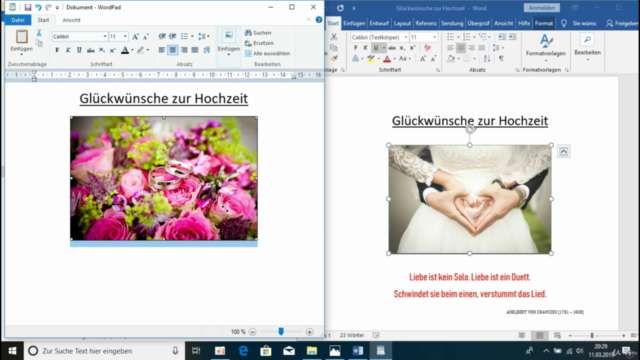Click WordPad's strikethrough icon
Screen dimensions: 640x360
point(91,50)
